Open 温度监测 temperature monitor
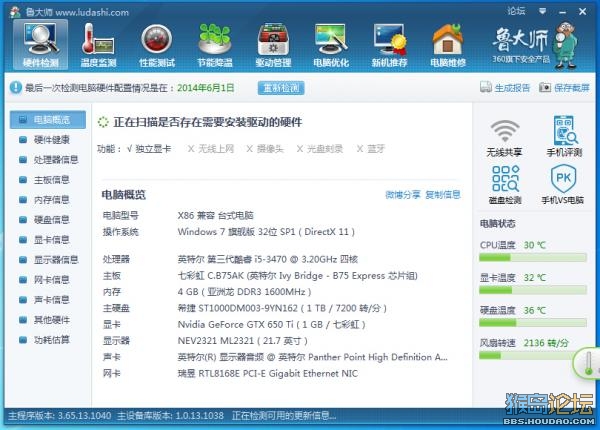The width and height of the screenshot is (600, 430). [98, 45]
